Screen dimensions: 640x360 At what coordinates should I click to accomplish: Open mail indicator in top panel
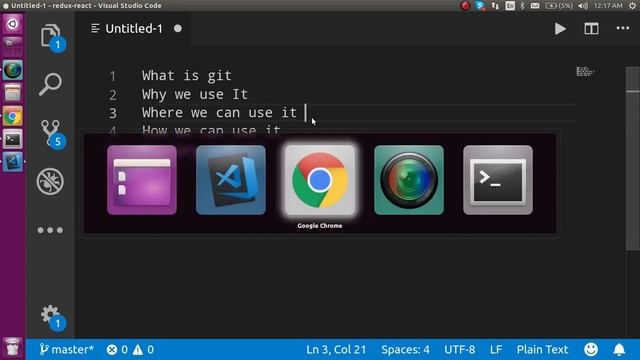click(535, 6)
